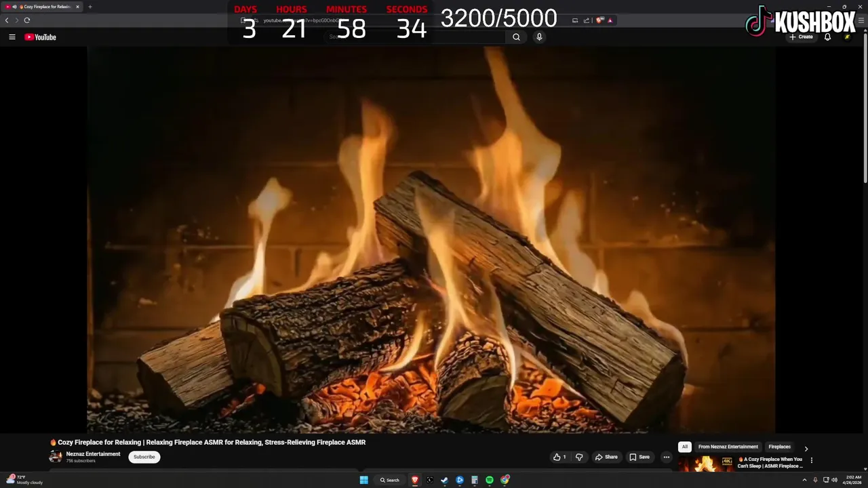This screenshot has width=868, height=488.
Task: Show more filter chips with right chevron
Action: click(x=806, y=449)
